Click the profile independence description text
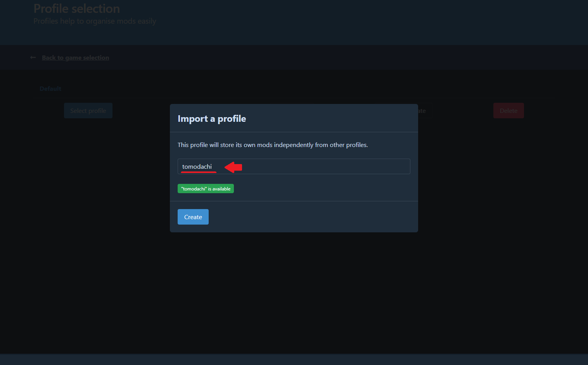 (x=272, y=145)
